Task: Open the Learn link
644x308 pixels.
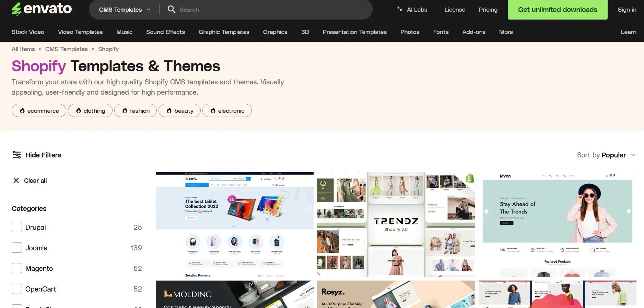Action: coord(628,32)
